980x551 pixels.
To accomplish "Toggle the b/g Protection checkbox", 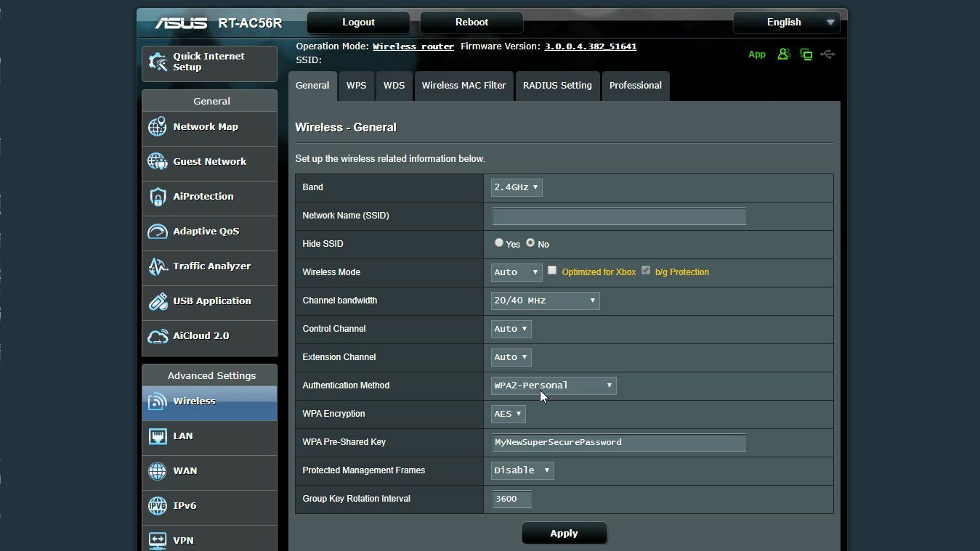I will click(646, 271).
